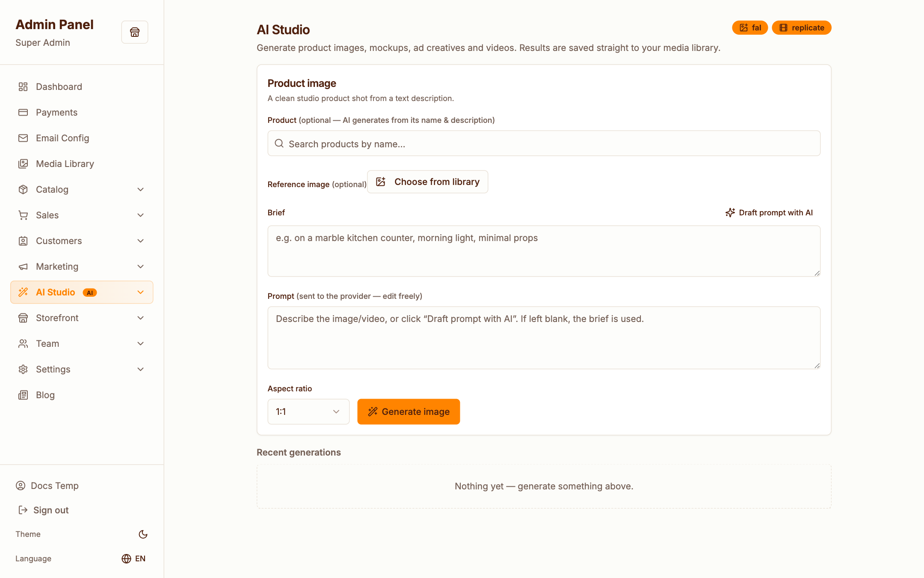Select the replicate provider badge
This screenshot has height=578, width=924.
[802, 28]
